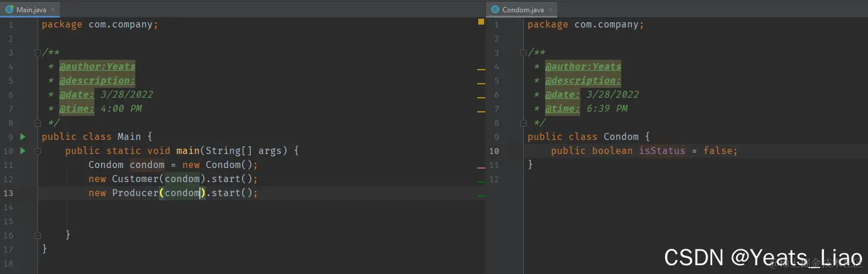868x274 pixels.
Task: Click '@author:Yeats' tag in Main.java
Action: pyautogui.click(x=97, y=66)
